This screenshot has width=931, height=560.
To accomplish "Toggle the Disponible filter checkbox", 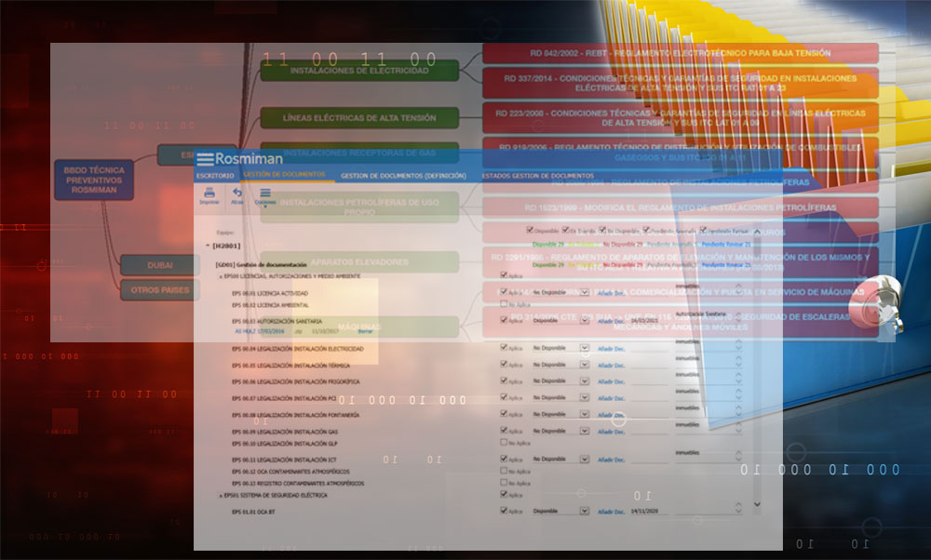I will pyautogui.click(x=530, y=230).
